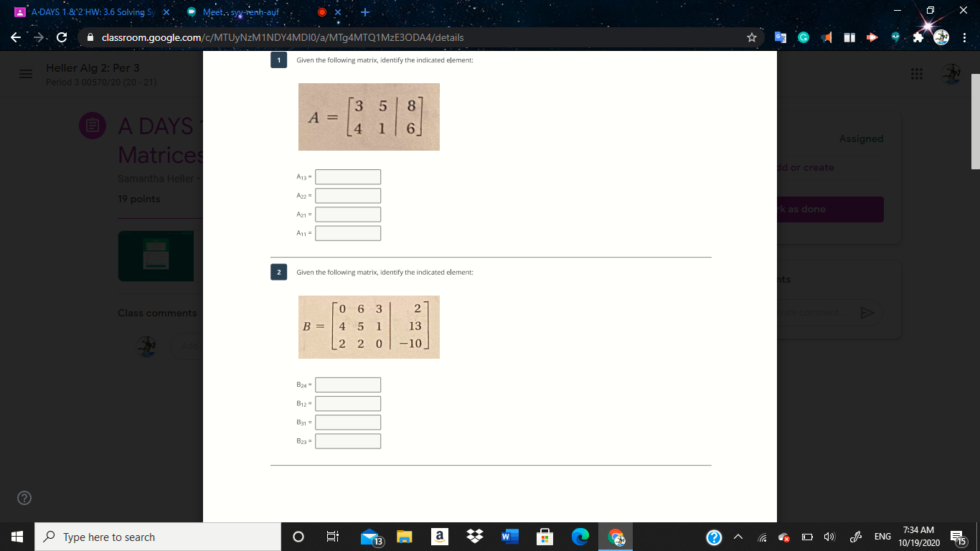Open the Classroom navigation hamburger menu

24,74
